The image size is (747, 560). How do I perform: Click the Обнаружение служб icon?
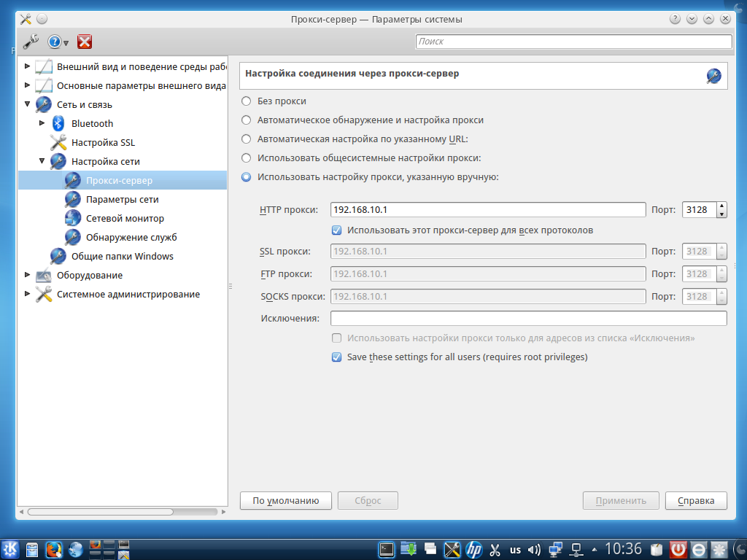(73, 237)
